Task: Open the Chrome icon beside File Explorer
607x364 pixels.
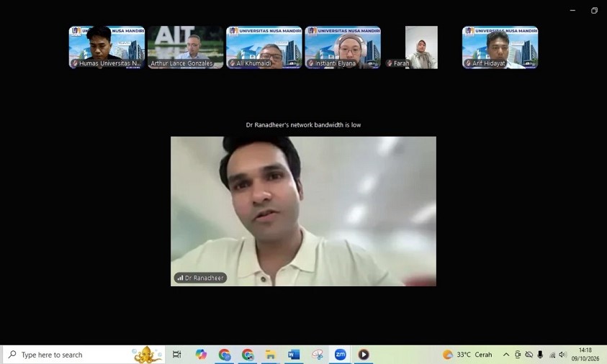Action: point(248,355)
